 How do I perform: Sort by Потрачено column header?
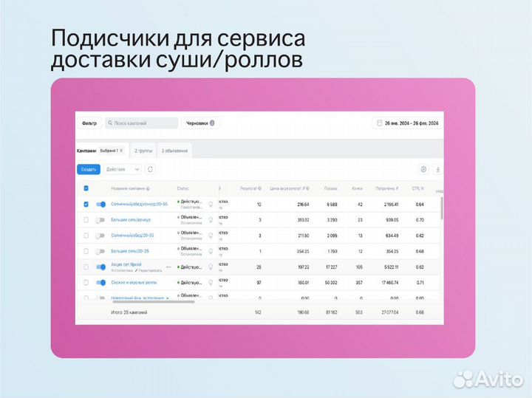(x=386, y=188)
